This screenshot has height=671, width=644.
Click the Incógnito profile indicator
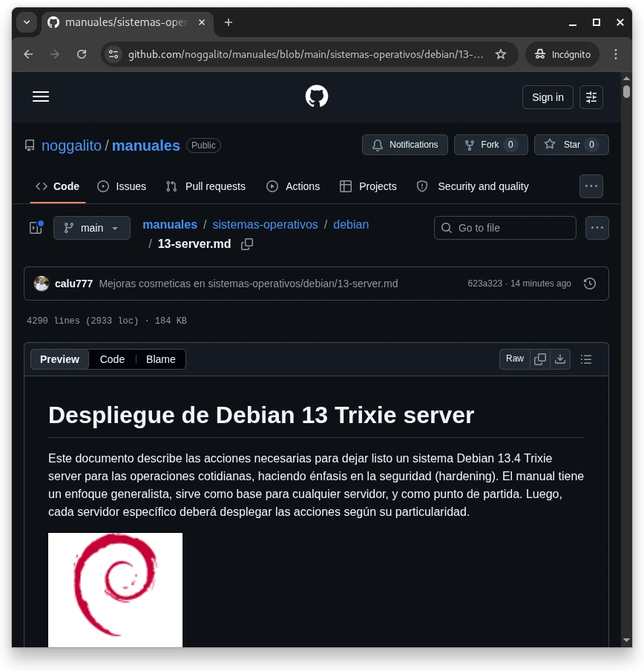[562, 54]
